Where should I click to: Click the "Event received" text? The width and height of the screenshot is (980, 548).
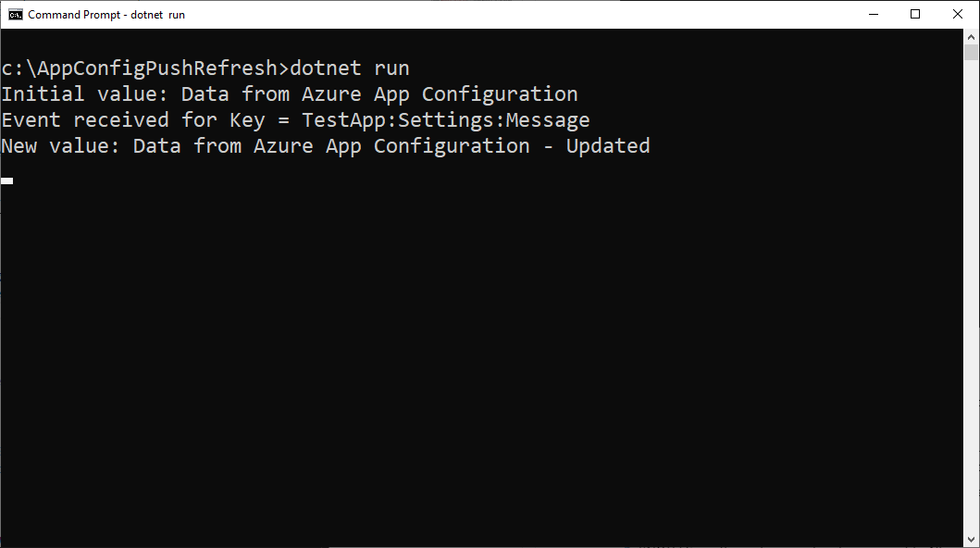pos(85,120)
